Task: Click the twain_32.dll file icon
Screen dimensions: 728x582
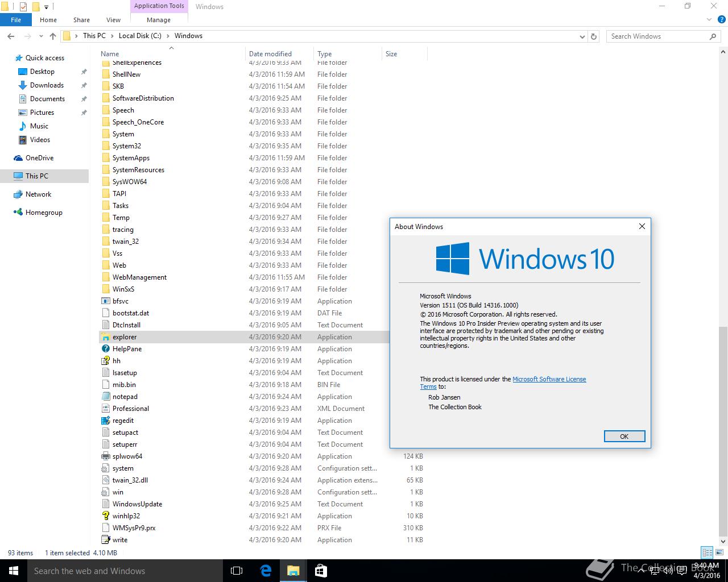Action: pyautogui.click(x=105, y=480)
